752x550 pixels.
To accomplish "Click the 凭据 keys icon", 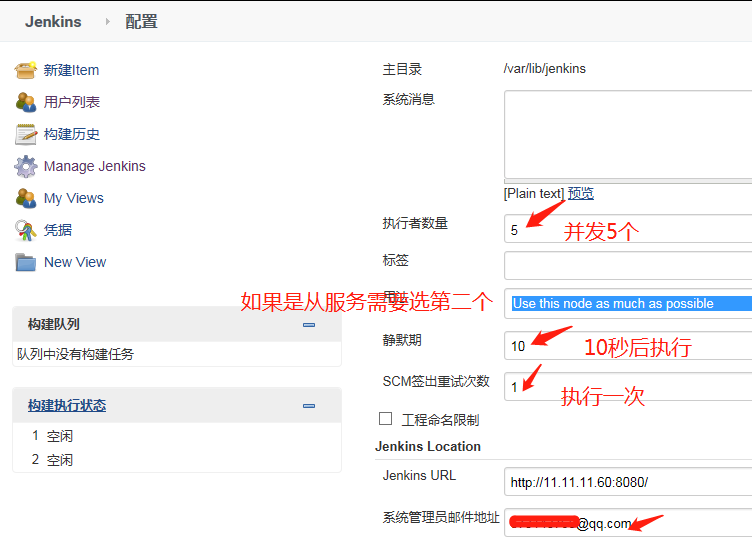I will click(25, 230).
